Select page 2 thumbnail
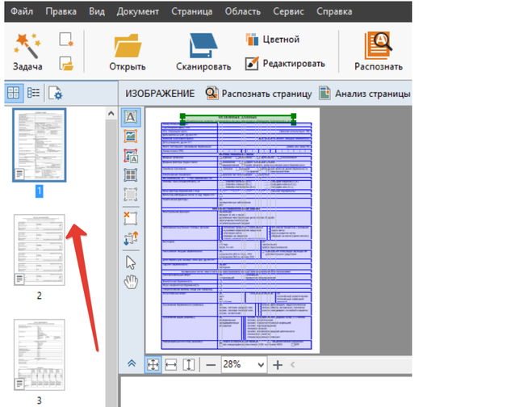The image size is (532, 407). tap(39, 250)
